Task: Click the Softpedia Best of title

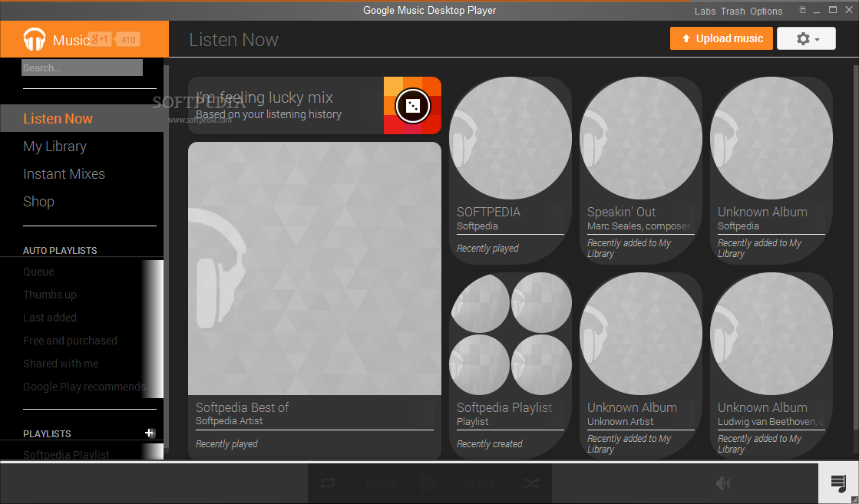Action: [242, 407]
